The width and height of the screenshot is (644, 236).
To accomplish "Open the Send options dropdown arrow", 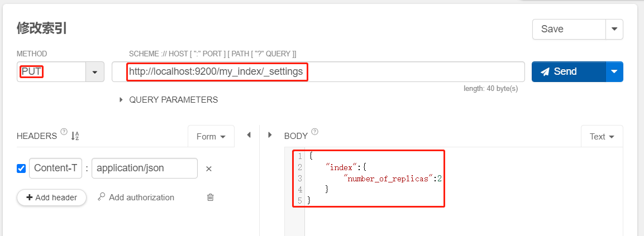I will (614, 71).
